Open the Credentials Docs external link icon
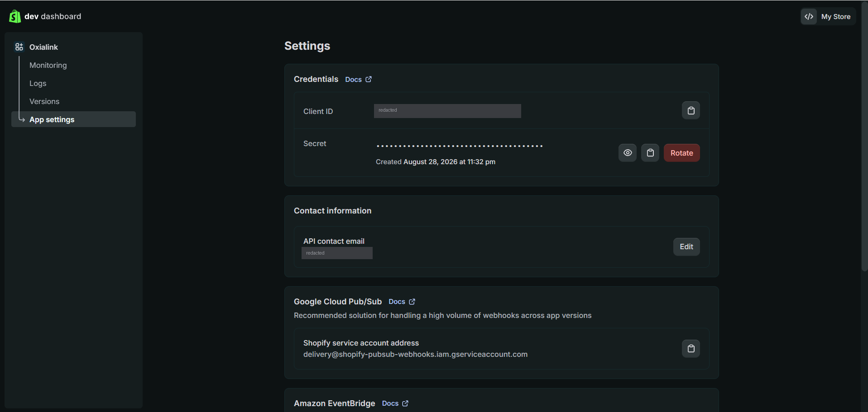The image size is (868, 412). click(x=369, y=79)
